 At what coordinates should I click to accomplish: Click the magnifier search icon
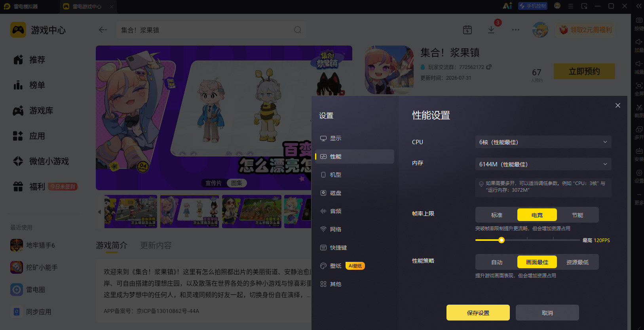click(298, 30)
